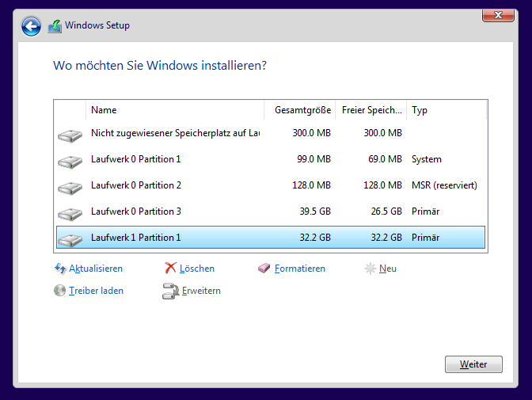532x400 pixels.
Task: Click drive icon of unallocated space row
Action: 70,135
